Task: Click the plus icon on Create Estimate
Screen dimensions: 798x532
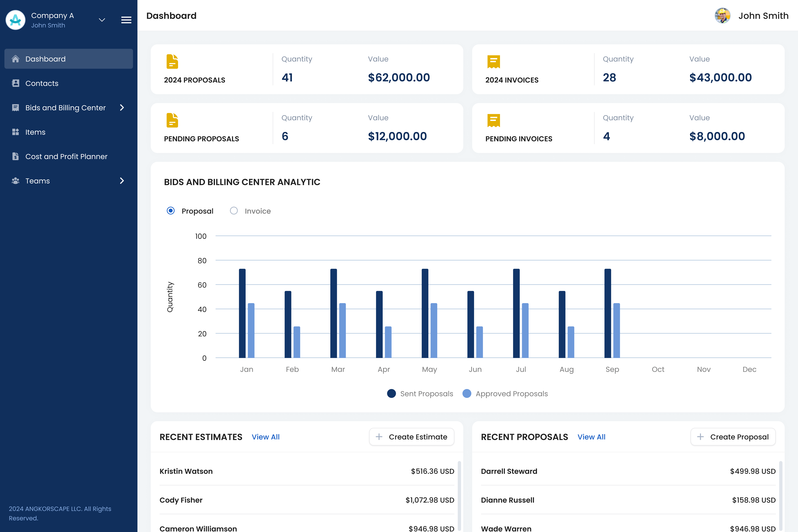Action: click(x=379, y=437)
